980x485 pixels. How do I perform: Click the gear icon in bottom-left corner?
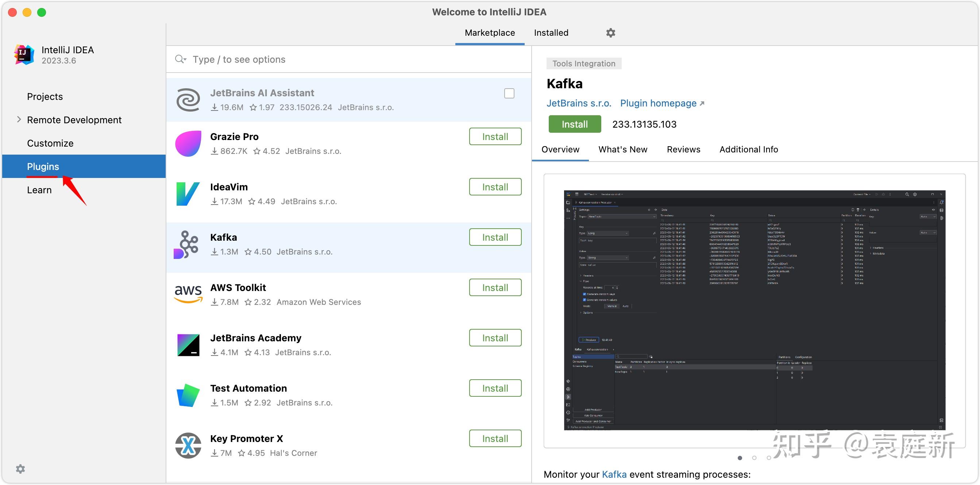[x=20, y=469]
